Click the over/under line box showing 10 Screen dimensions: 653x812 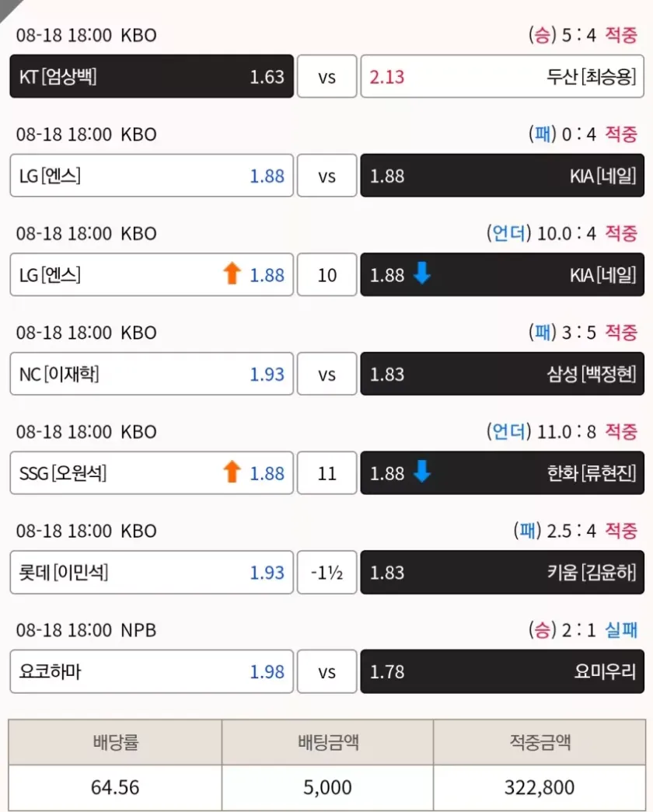[x=327, y=274]
